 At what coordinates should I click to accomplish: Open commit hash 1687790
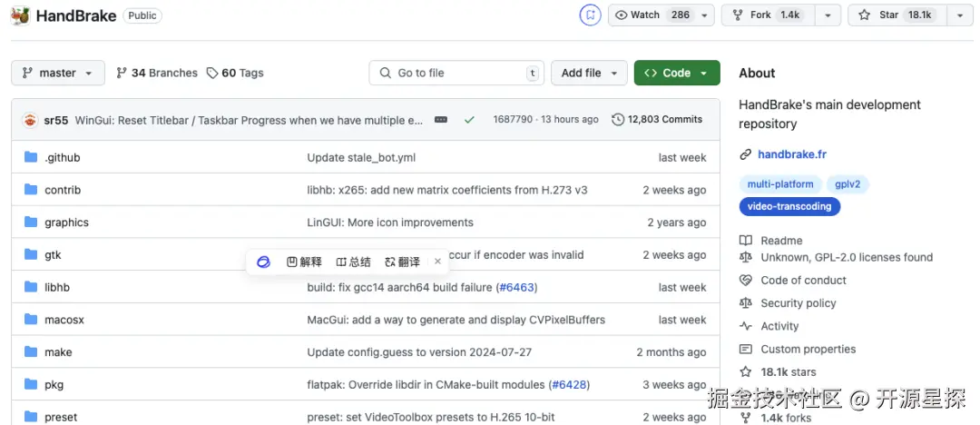pos(513,120)
